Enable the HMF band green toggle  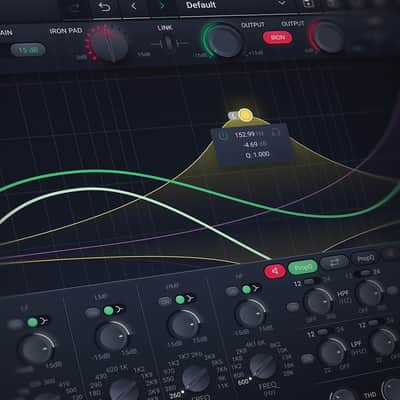[x=180, y=299]
